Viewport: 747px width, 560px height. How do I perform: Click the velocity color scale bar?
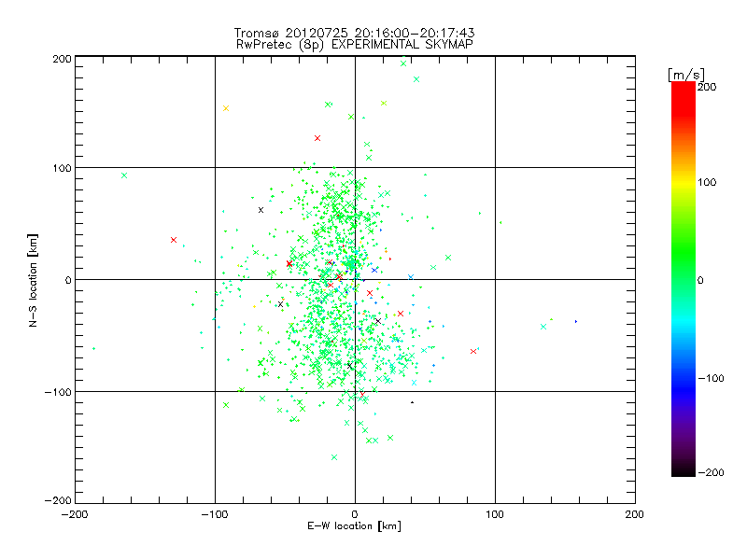click(684, 279)
